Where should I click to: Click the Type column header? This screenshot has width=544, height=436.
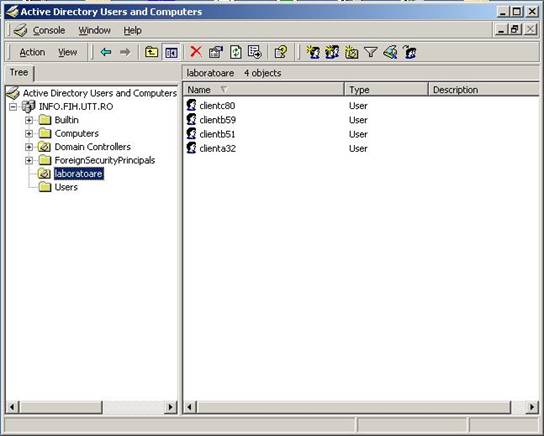pyautogui.click(x=386, y=90)
